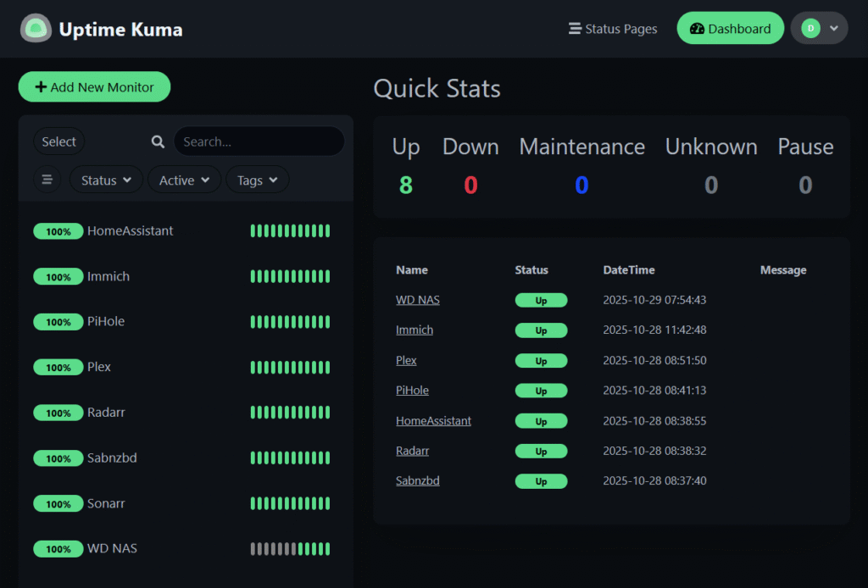Select the Radarr monitor in the list
Screen dimensions: 868x588
click(x=106, y=413)
